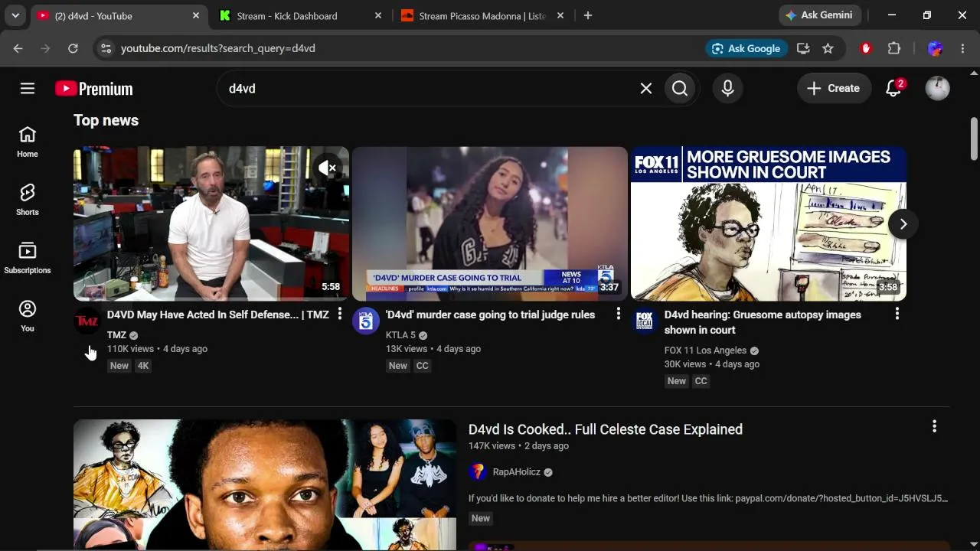Play the TMZ video thumbnail
The image size is (980, 551).
tap(211, 223)
